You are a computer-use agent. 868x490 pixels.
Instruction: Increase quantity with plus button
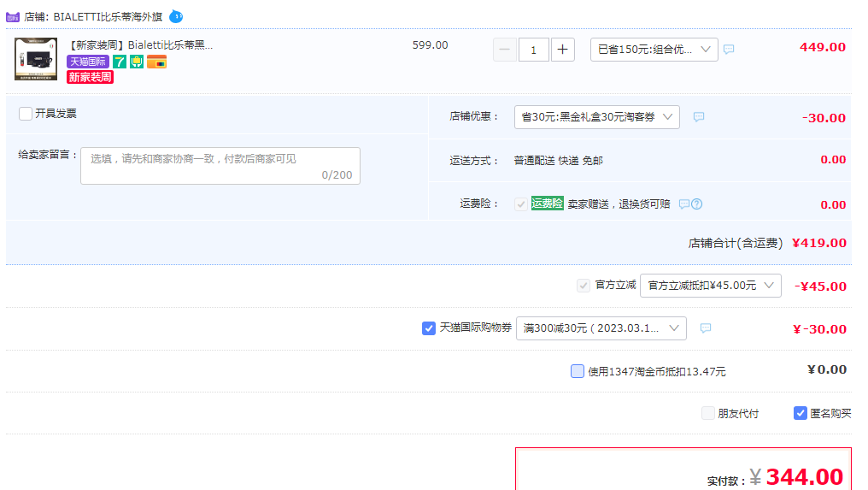(x=562, y=50)
